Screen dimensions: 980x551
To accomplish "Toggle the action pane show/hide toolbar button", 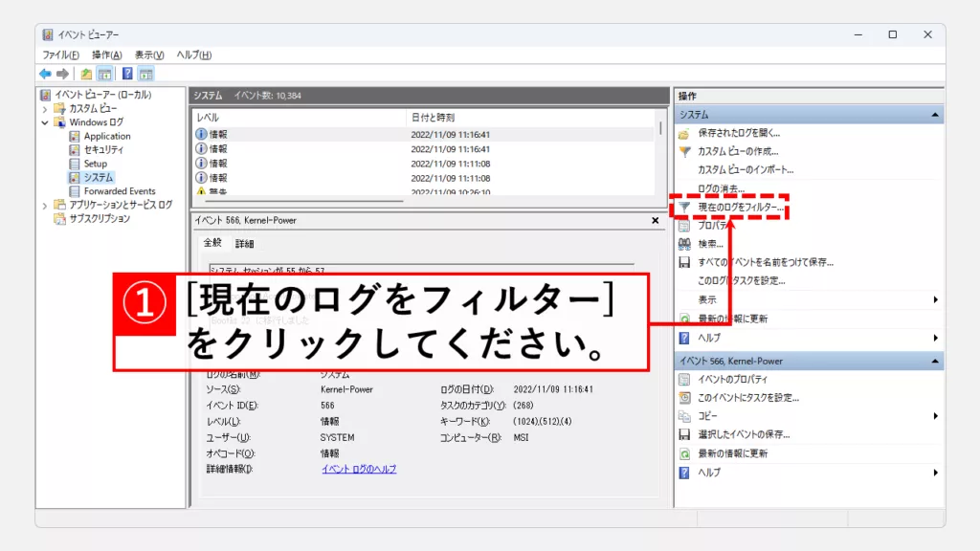I will pos(146,74).
